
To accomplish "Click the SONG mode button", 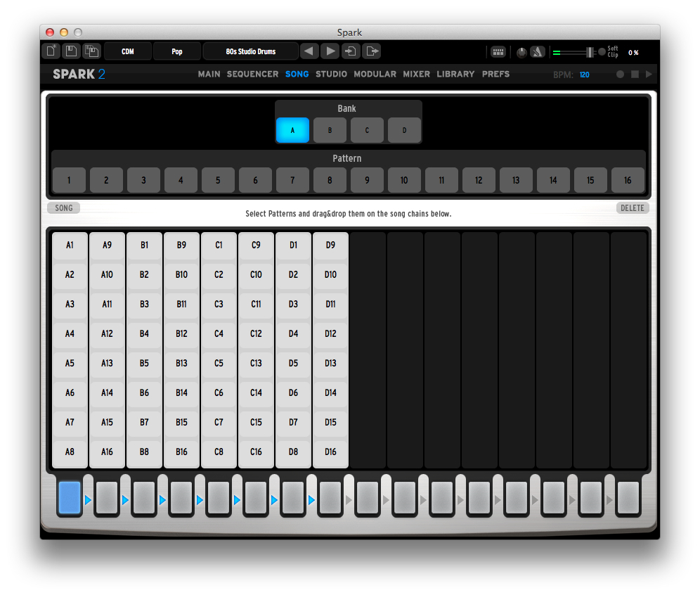I will coord(64,207).
